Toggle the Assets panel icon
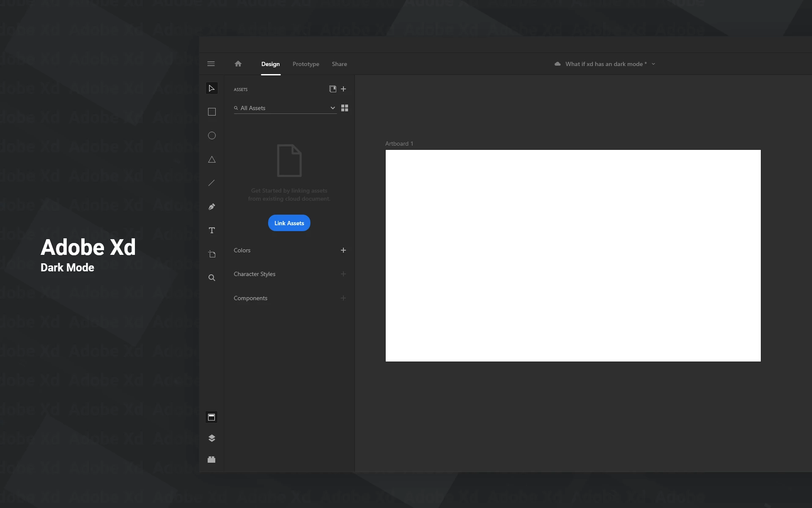812x508 pixels. click(211, 417)
